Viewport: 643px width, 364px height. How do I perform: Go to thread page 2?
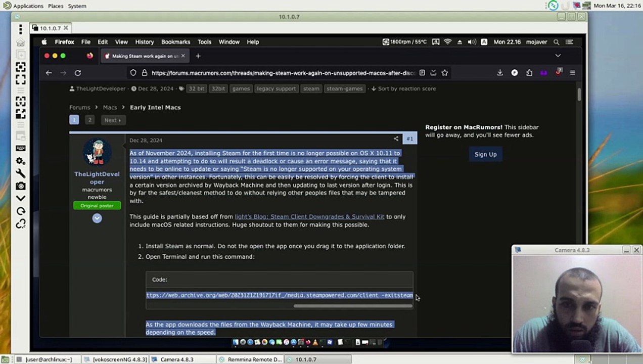point(89,120)
